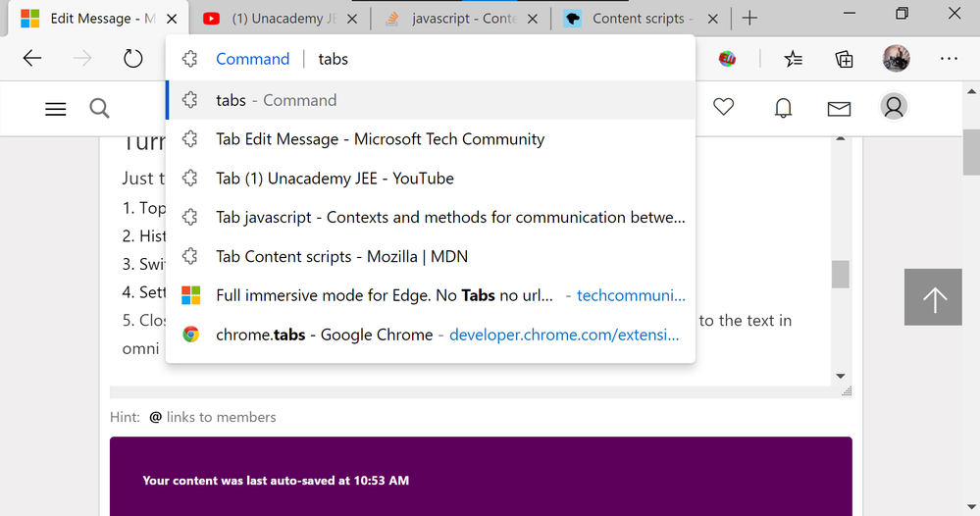
Task: Click the editor scrollbar up arrow
Action: pos(841,138)
